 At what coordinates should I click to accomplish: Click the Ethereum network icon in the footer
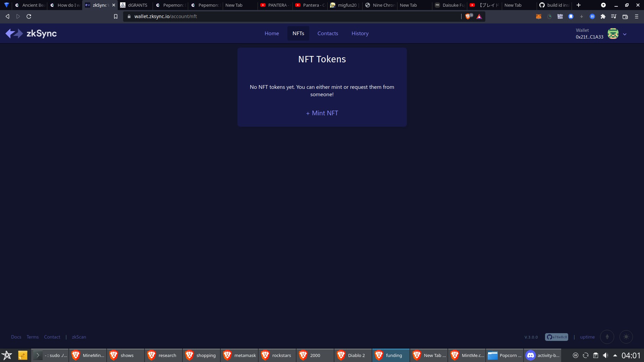point(607,337)
